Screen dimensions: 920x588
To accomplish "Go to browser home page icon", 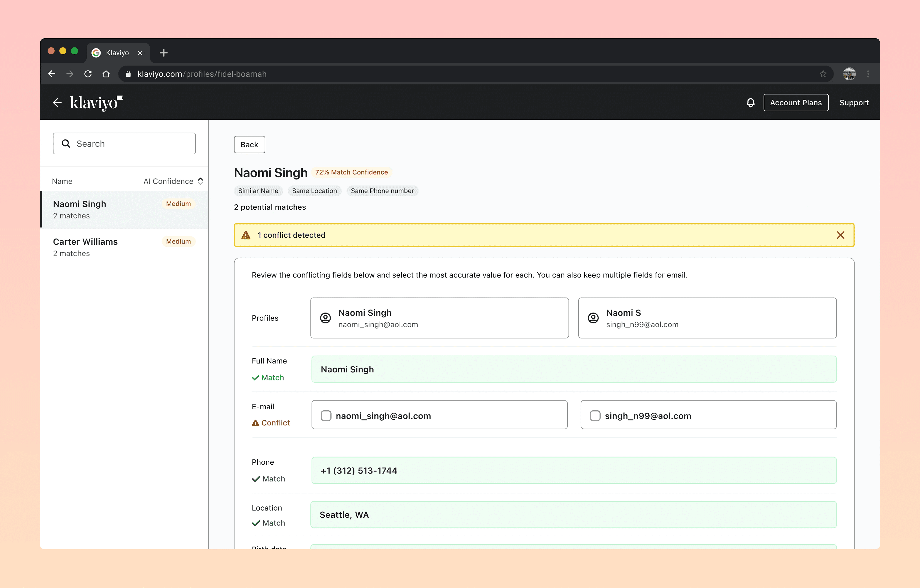I will pos(106,74).
